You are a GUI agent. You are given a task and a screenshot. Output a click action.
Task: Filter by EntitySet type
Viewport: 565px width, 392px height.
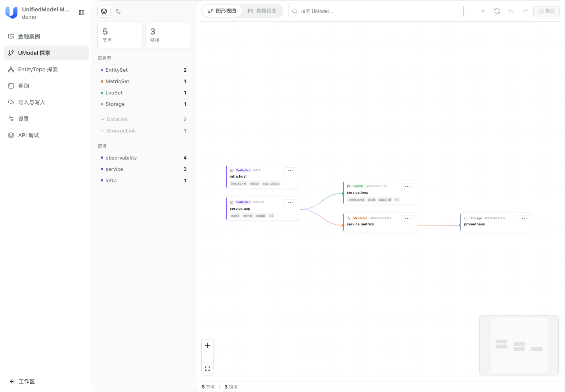tap(144, 70)
